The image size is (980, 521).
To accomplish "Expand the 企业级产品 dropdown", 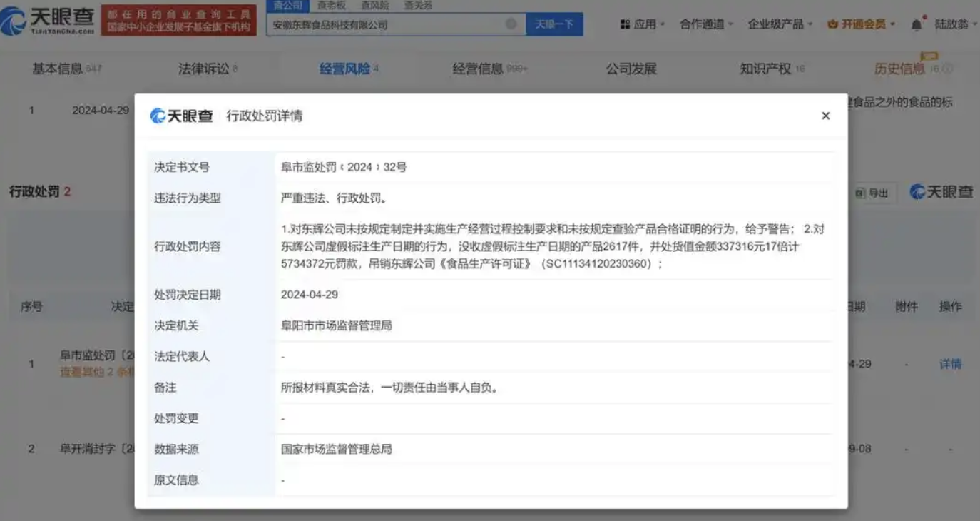I will pos(780,24).
